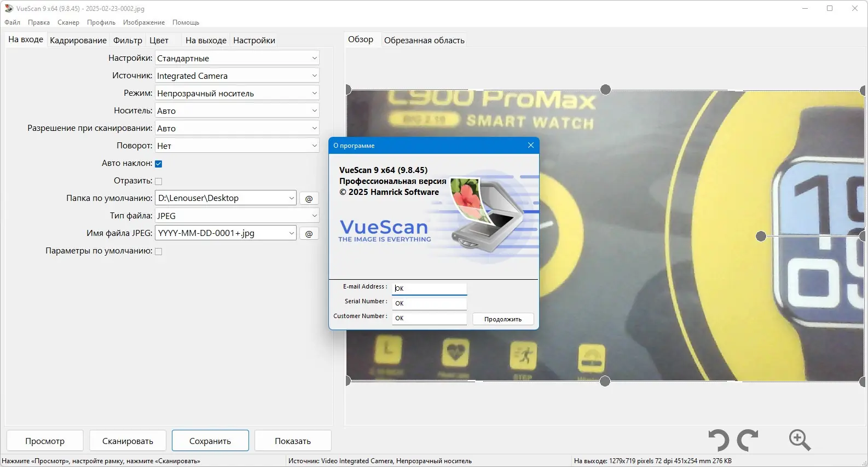
Task: Expand the Источник dropdown showing Integrated Camera
Action: 237,76
